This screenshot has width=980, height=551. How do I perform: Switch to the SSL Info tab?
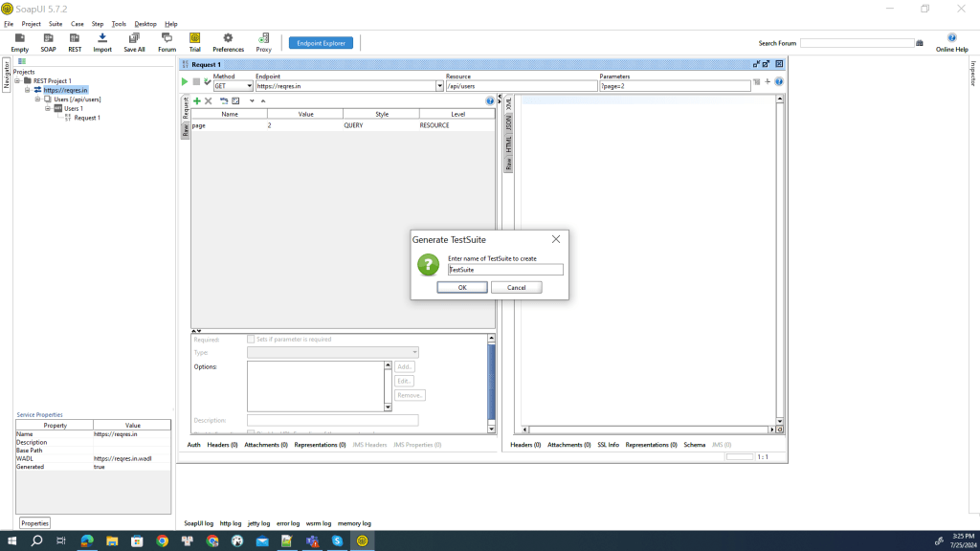[x=608, y=445]
